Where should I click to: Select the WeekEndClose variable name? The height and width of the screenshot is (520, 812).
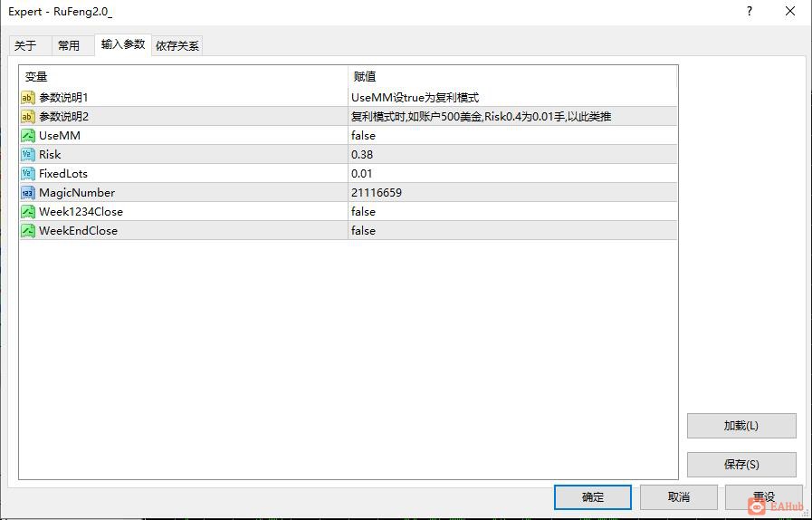click(78, 231)
